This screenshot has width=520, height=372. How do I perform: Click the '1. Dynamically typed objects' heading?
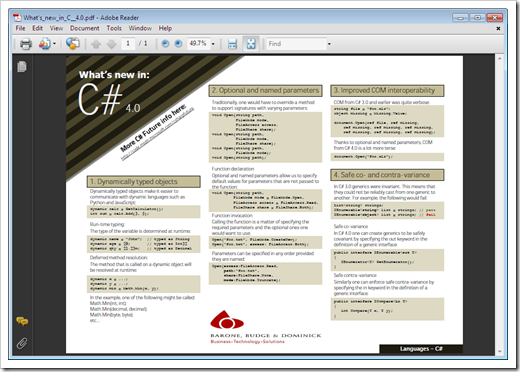144,182
